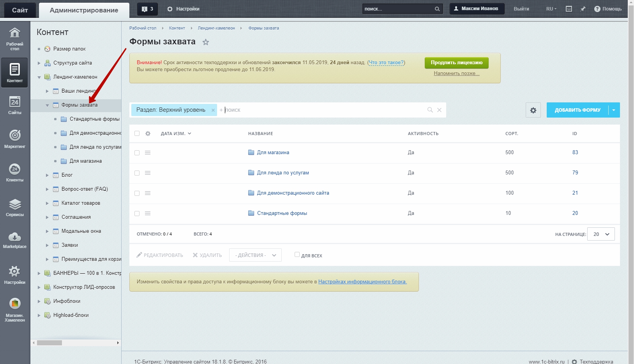Select all rows checkbox in header
This screenshot has width=634, height=364.
tap(137, 134)
